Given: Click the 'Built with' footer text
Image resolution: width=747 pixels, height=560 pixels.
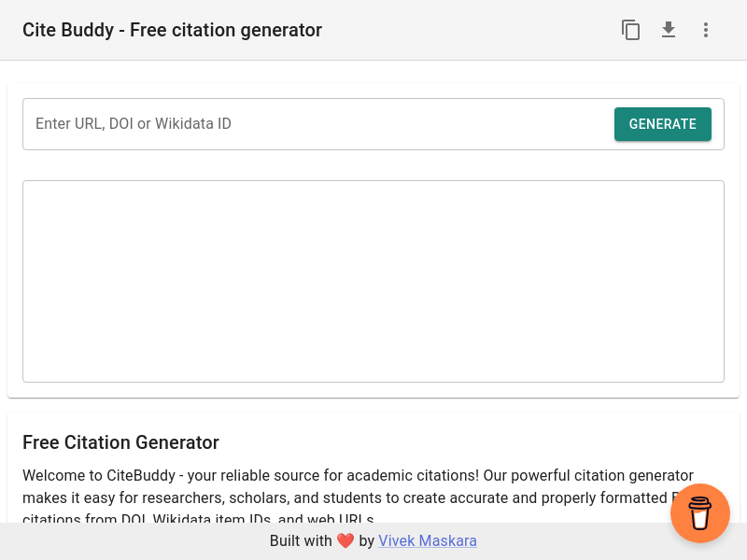Looking at the screenshot, I should [301, 541].
